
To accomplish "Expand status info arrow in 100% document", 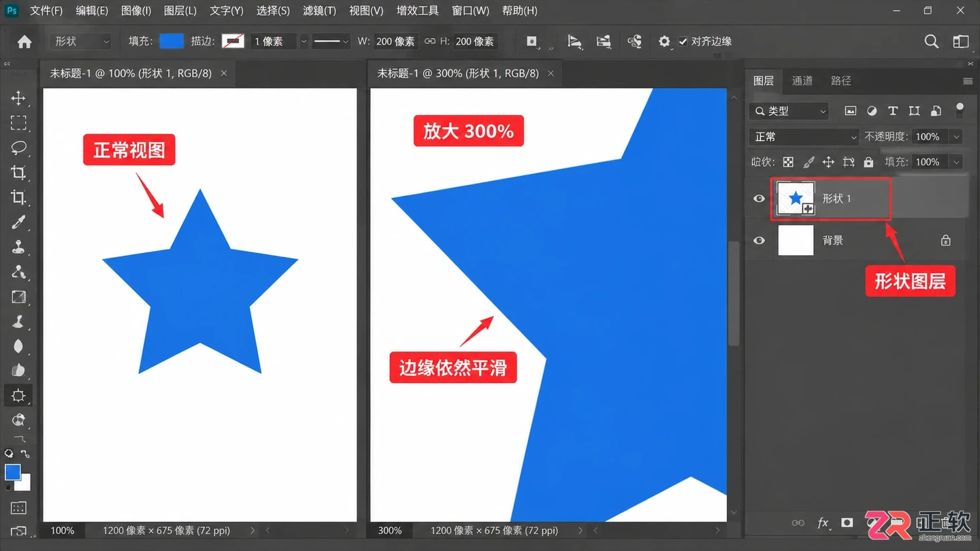I will point(252,530).
